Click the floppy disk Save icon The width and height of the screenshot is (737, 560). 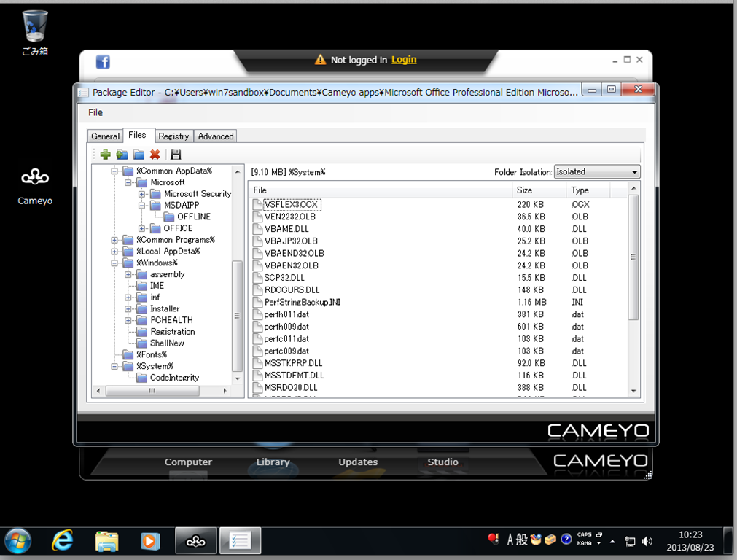(176, 155)
